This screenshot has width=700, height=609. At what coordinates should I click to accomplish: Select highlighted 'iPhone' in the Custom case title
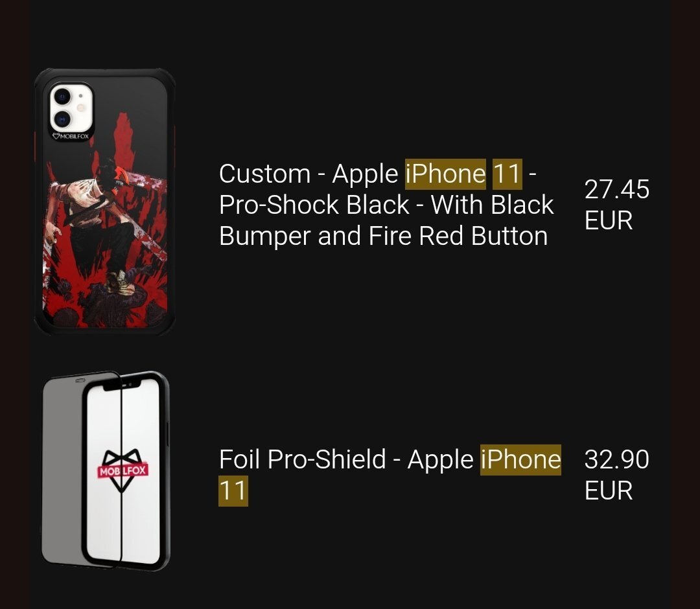click(x=445, y=174)
